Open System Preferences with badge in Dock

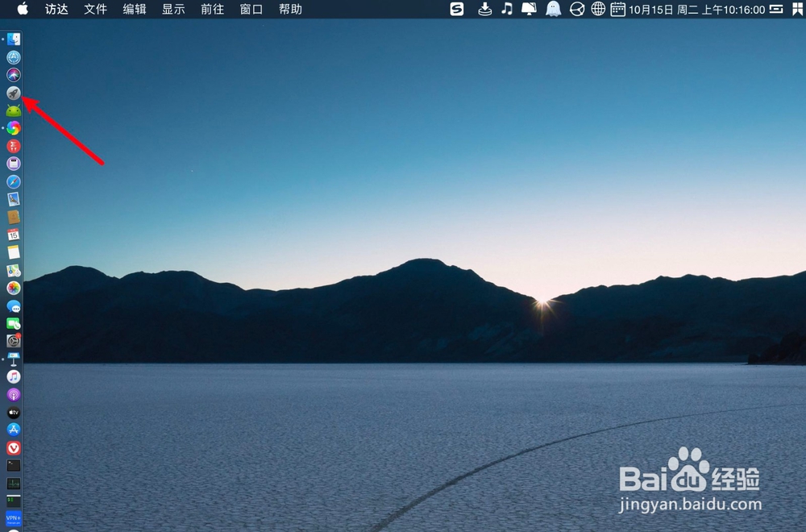click(14, 340)
